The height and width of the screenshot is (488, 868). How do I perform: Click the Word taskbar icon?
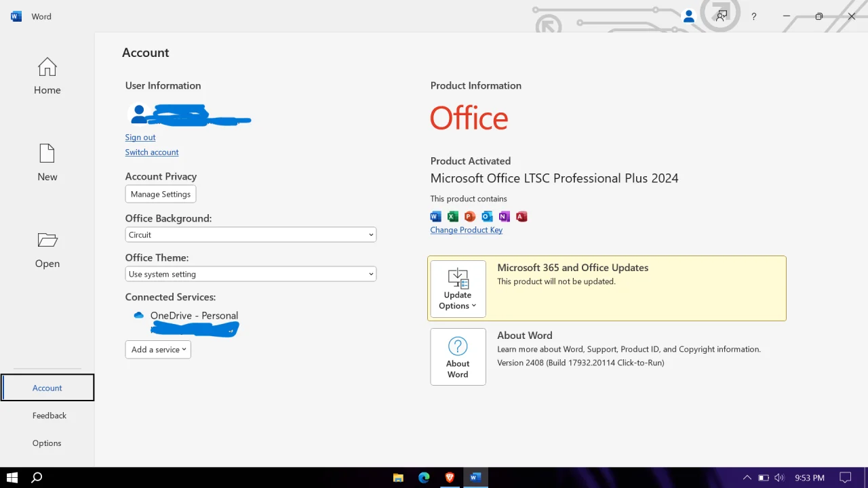point(475,478)
